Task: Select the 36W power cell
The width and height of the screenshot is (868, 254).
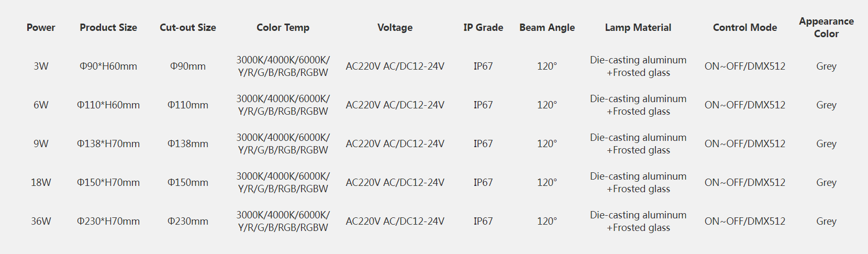Action: pyautogui.click(x=41, y=222)
